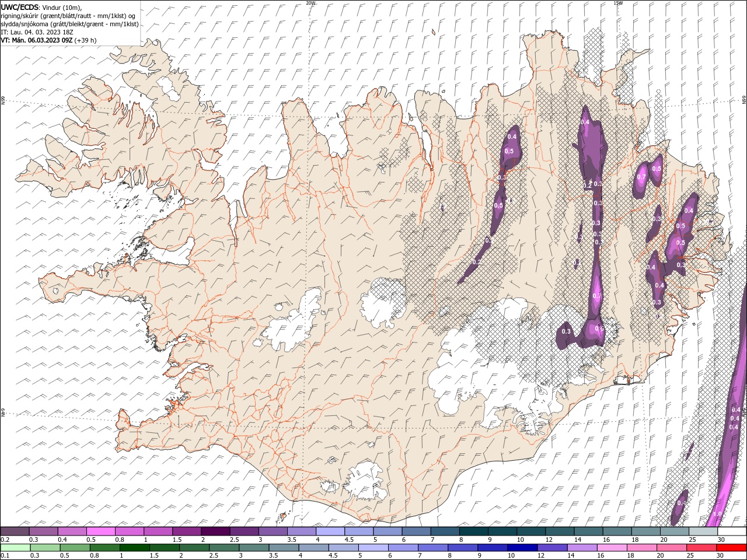This screenshot has width=747, height=560.
Task: Click the upper legend swatch between 0.2 and 0.3
Action: tap(15, 531)
